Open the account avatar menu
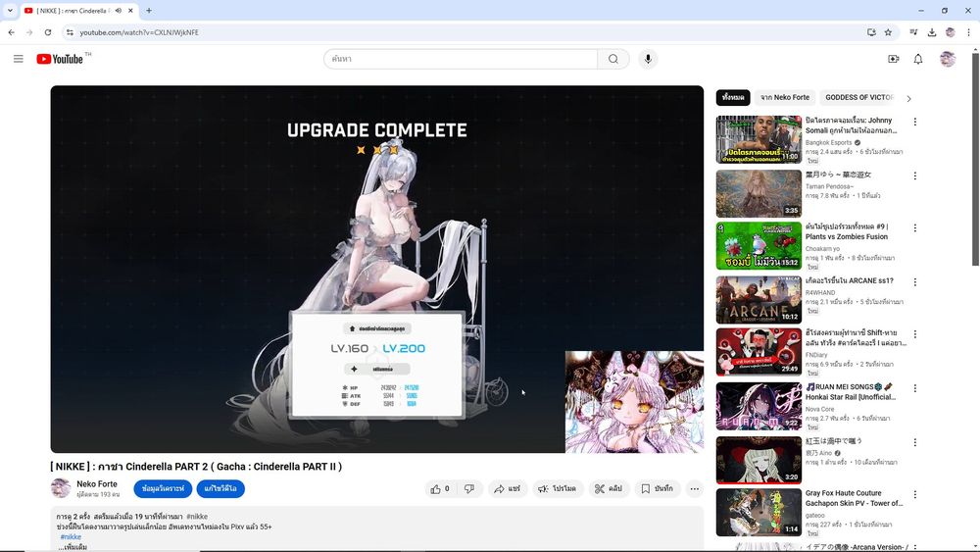This screenshot has height=552, width=980. [x=948, y=59]
